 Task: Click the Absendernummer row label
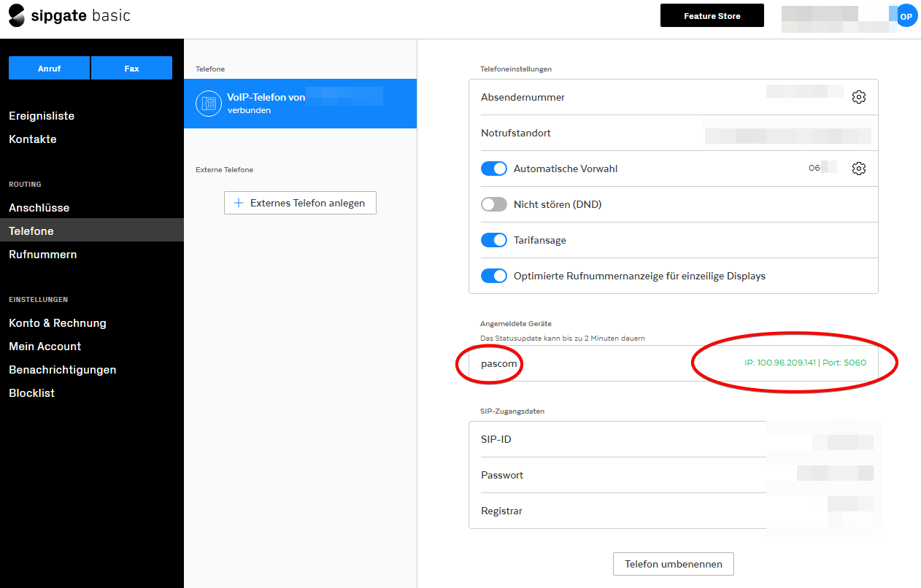(523, 97)
